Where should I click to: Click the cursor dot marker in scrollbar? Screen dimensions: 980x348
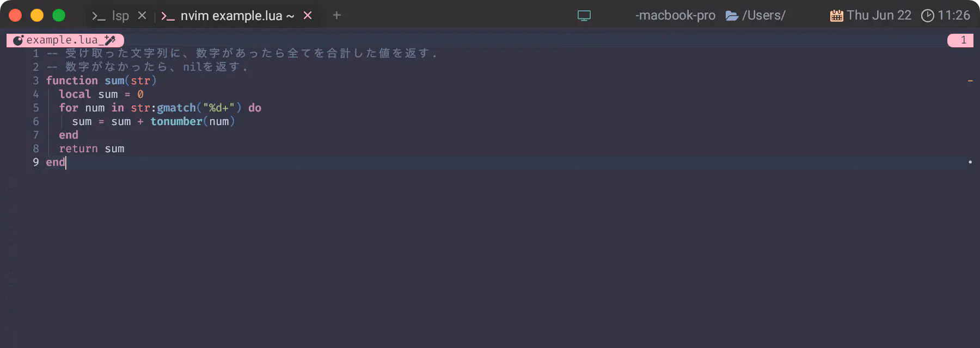click(970, 162)
